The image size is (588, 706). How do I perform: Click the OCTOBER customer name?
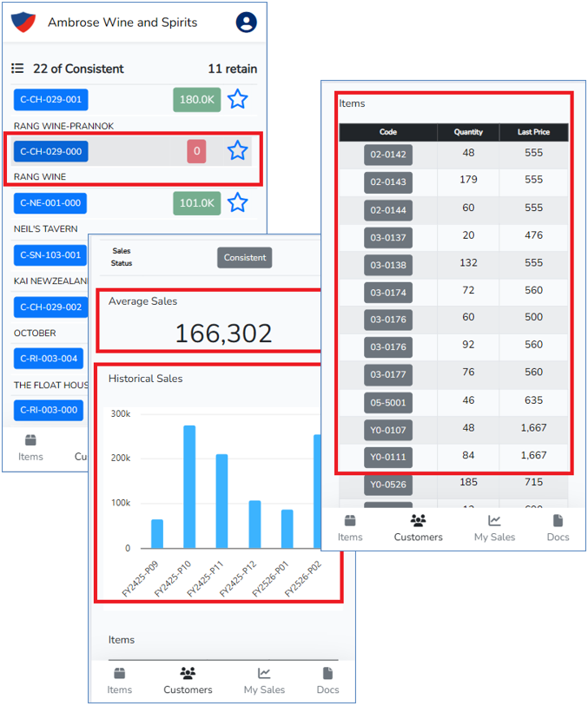[35, 333]
